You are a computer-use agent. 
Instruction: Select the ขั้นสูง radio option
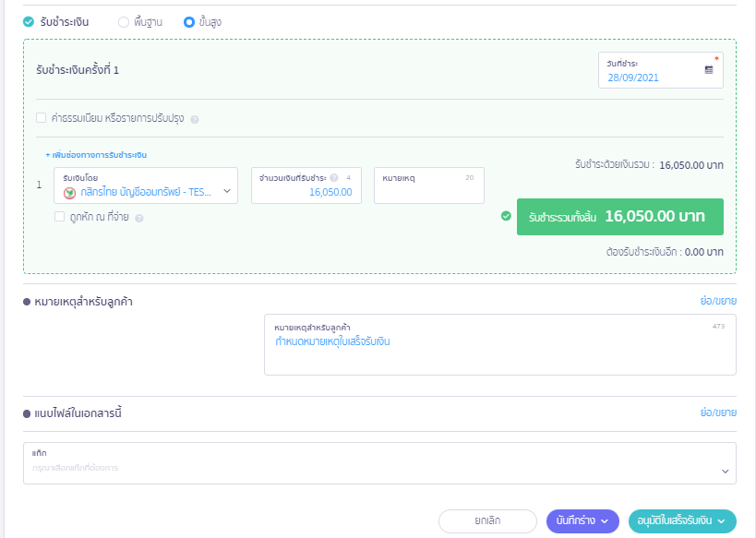coord(189,21)
